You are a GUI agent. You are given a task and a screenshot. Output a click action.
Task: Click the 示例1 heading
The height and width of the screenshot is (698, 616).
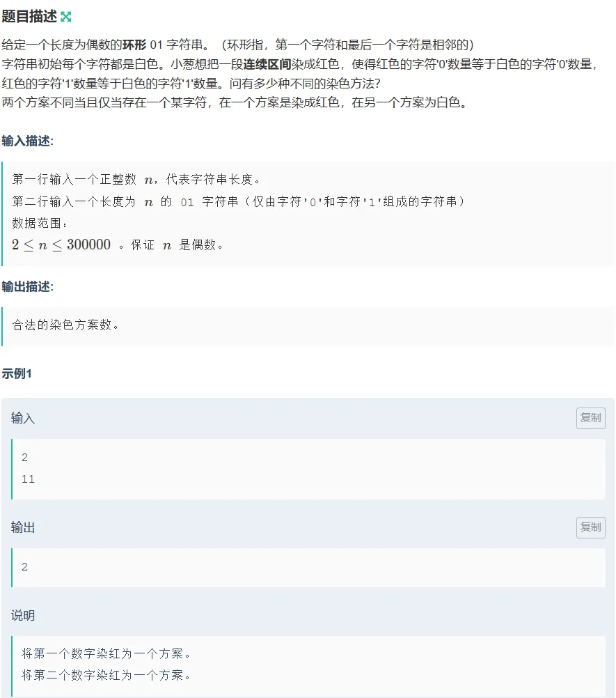pos(17,374)
